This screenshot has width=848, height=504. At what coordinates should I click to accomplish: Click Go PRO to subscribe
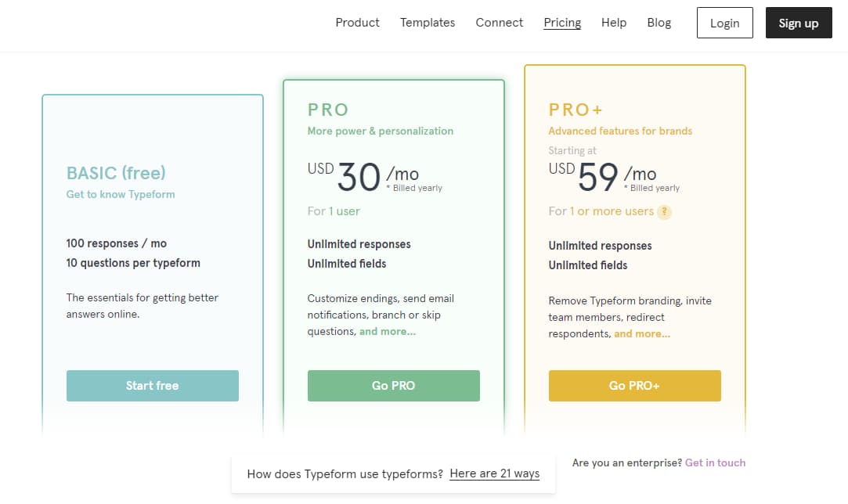tap(393, 385)
